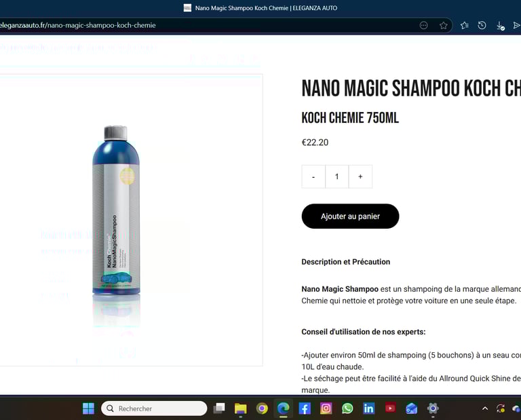This screenshot has width=521, height=420.
Task: Open Windows Settings gear icon
Action: pos(433,408)
